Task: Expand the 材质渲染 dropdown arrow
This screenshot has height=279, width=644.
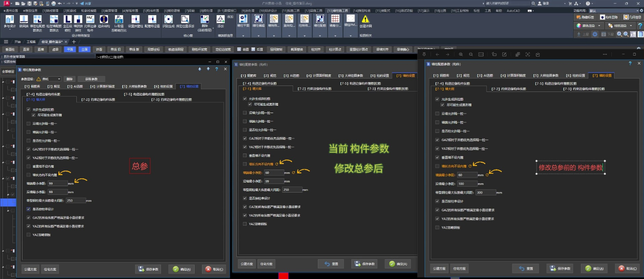Action: click(630, 26)
